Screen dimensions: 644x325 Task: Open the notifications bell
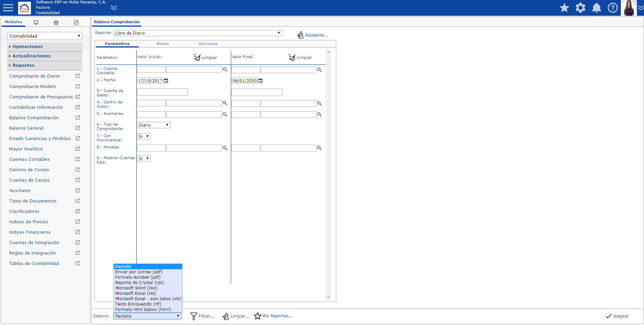(596, 8)
